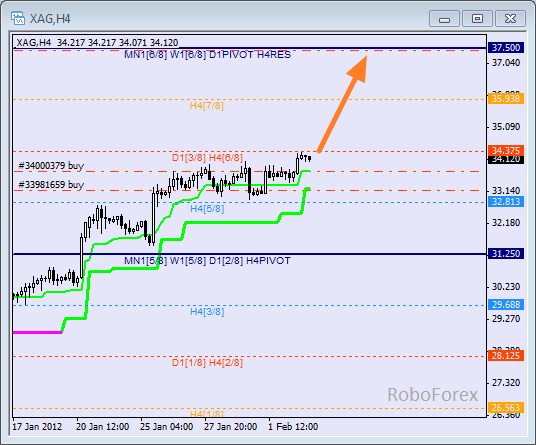Click the 31.250 navy price tag
This screenshot has width=536, height=445.
tap(506, 254)
